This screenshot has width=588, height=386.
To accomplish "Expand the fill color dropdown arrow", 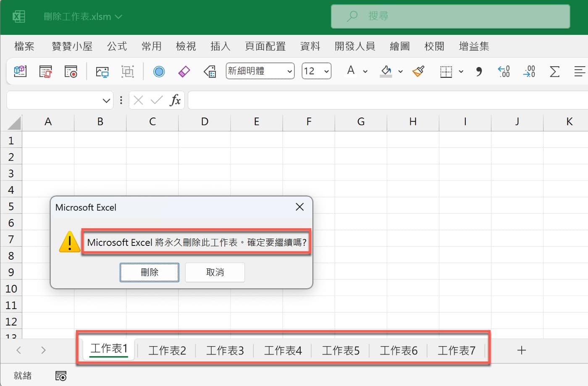I will point(400,71).
